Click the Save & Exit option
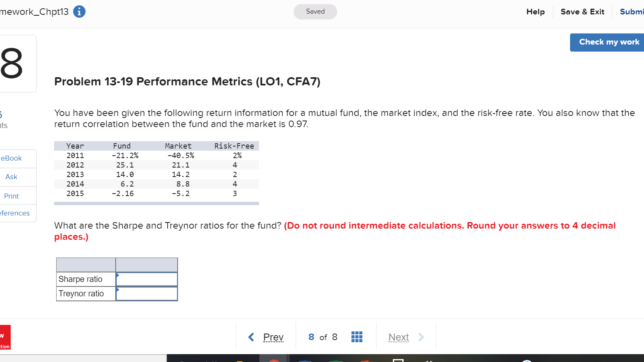Screen dimensions: 644x362 pyautogui.click(x=582, y=12)
